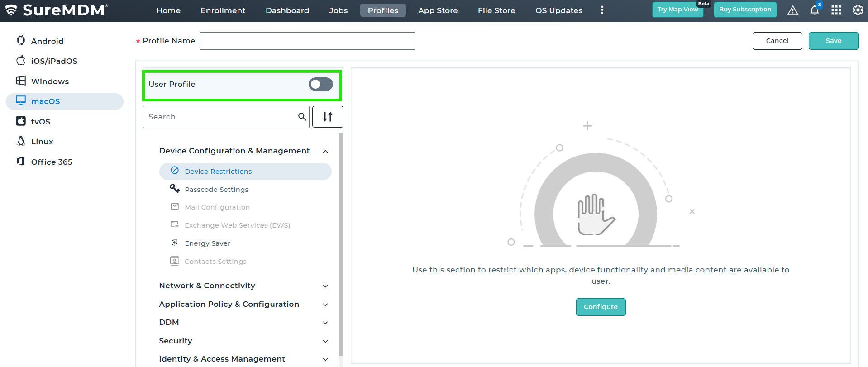Image resolution: width=868 pixels, height=367 pixels.
Task: Expand Application Policy & Configuration section
Action: point(325,305)
